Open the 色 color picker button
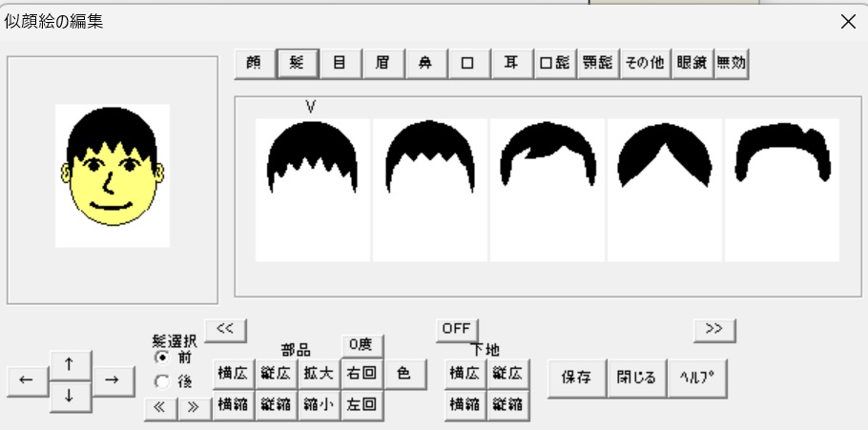This screenshot has width=868, height=430. click(403, 374)
